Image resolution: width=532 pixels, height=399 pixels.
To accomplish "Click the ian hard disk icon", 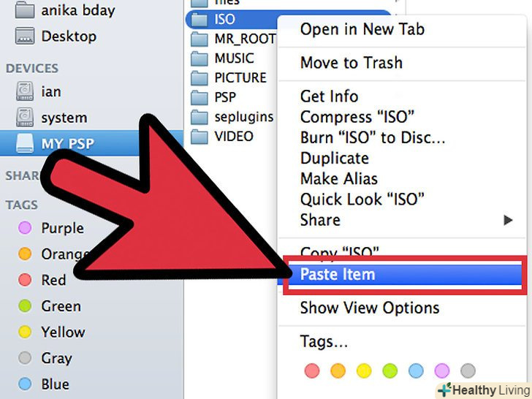I will (25, 91).
